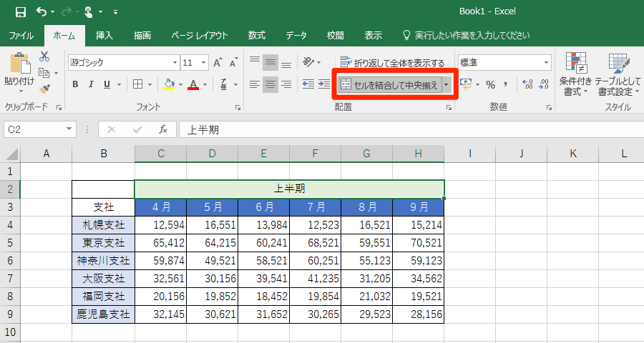The height and width of the screenshot is (343, 644).
Task: Open the font size 11 dropdown
Action: pyautogui.click(x=204, y=63)
